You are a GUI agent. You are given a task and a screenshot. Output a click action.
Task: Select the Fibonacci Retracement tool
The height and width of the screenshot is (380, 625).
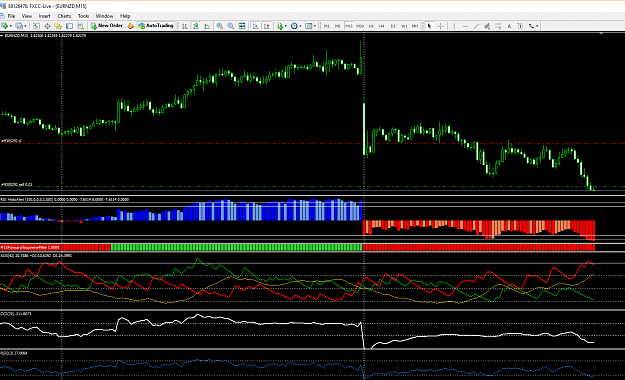pyautogui.click(x=498, y=26)
